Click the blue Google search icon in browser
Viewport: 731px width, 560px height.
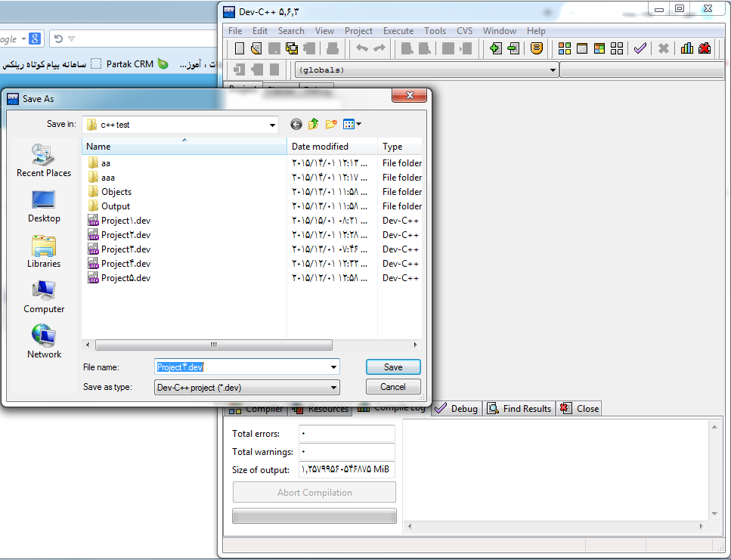(x=35, y=39)
